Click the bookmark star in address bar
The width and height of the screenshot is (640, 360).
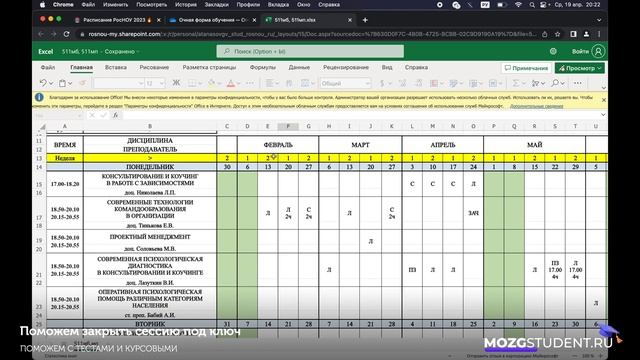pos(558,34)
